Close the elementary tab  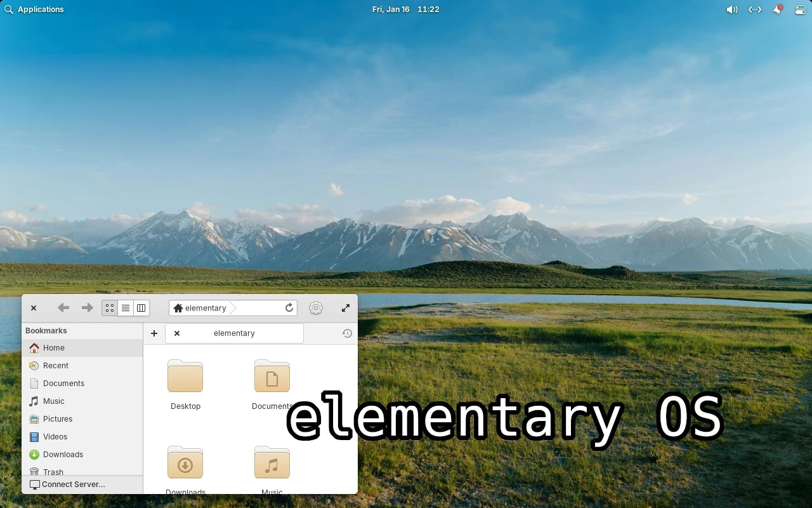pyautogui.click(x=177, y=333)
